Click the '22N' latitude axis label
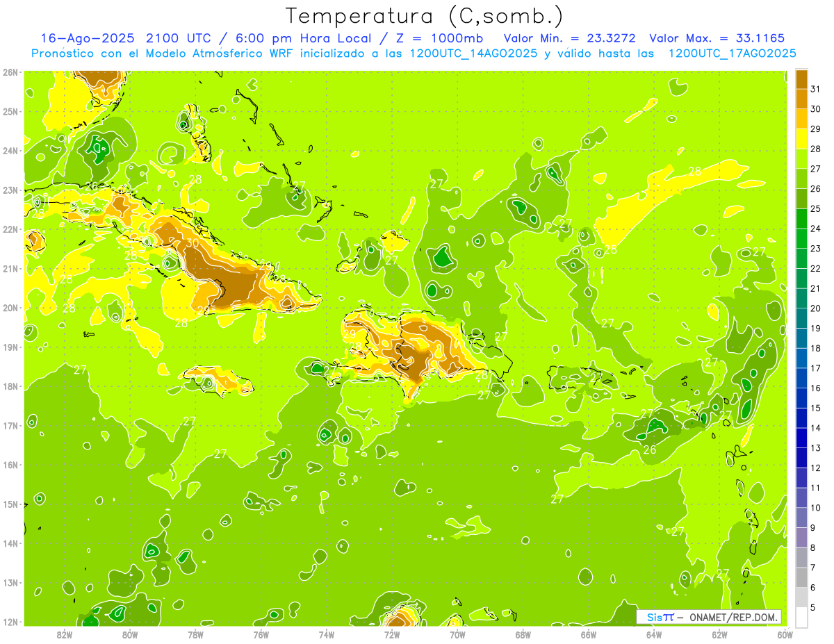834x644 pixels. click(10, 229)
